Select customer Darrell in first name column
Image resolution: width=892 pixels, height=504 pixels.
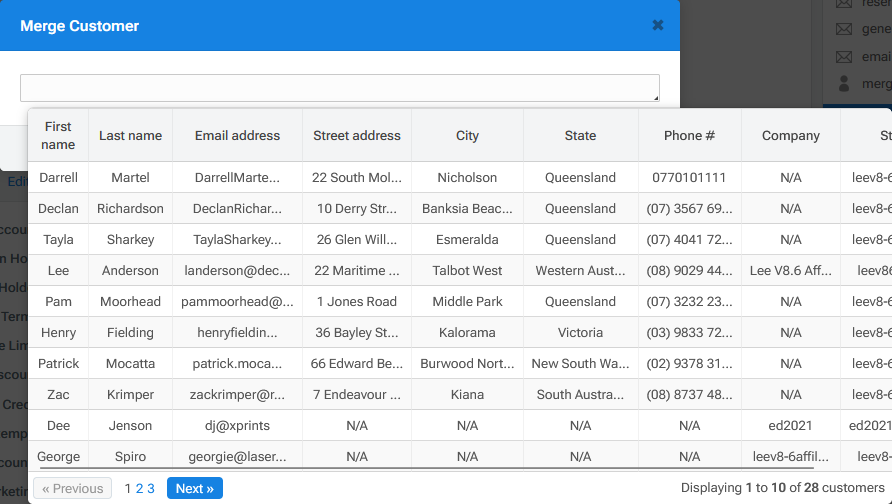coord(58,177)
